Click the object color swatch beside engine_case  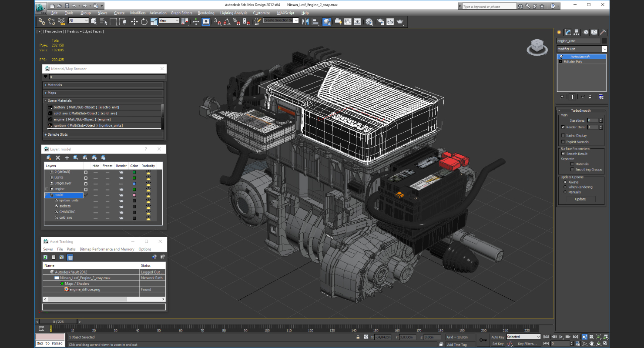(604, 41)
